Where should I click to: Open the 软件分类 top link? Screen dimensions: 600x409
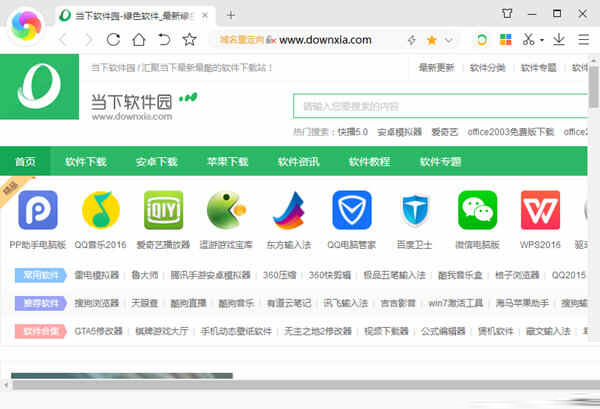coord(488,68)
